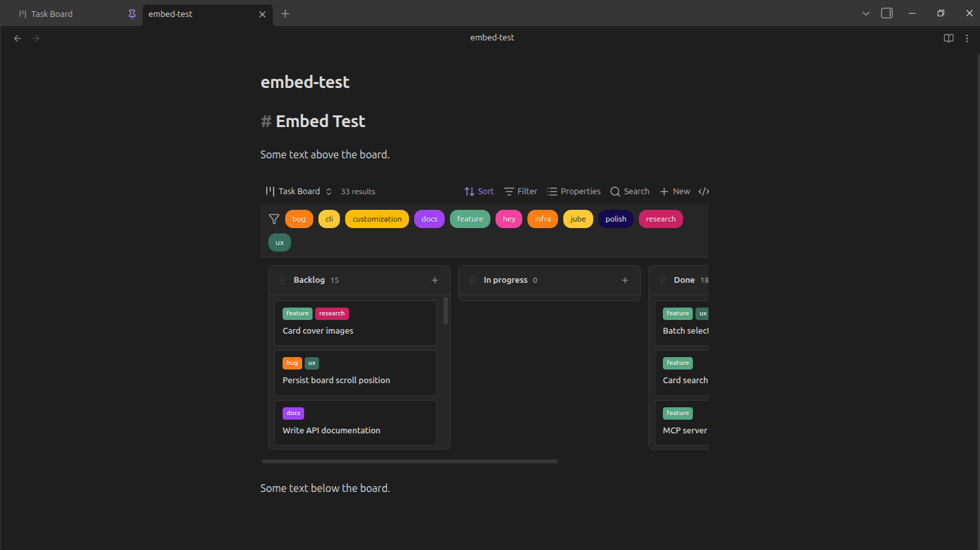The image size is (980, 550).
Task: Toggle the right sidebar panel icon
Action: coord(886,14)
